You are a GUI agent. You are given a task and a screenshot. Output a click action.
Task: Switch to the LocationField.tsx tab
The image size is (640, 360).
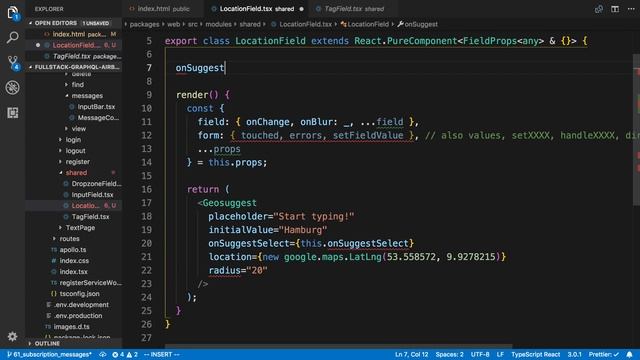point(256,9)
